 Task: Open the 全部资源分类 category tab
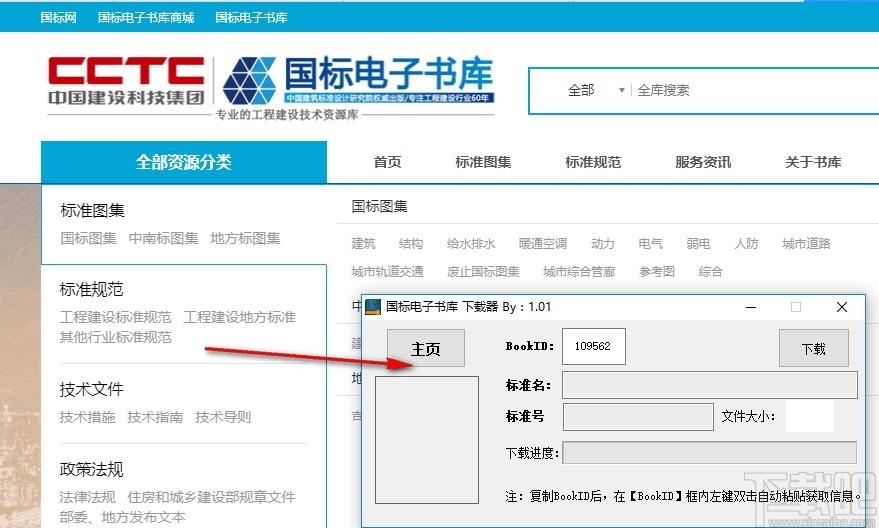tap(184, 162)
